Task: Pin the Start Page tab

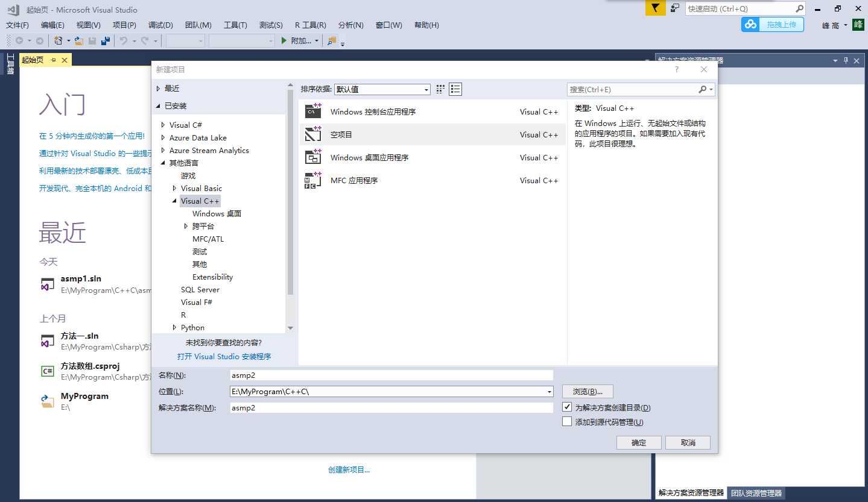Action: click(53, 60)
